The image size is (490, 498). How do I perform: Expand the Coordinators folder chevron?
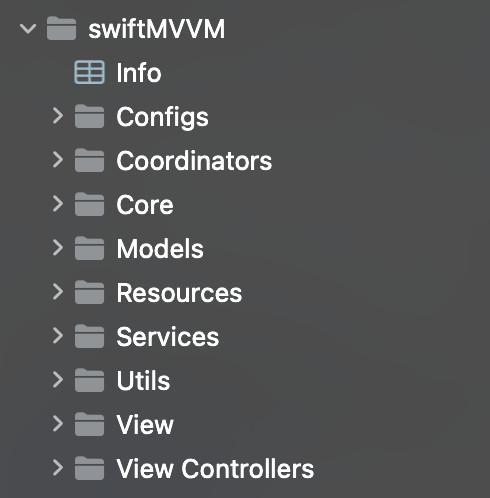58,160
